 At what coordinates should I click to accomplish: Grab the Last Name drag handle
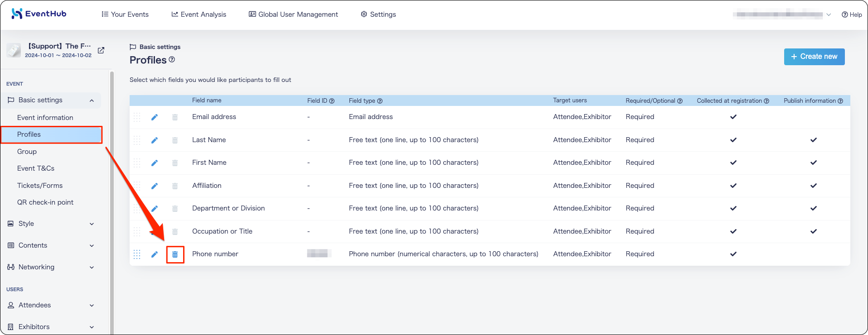[137, 140]
